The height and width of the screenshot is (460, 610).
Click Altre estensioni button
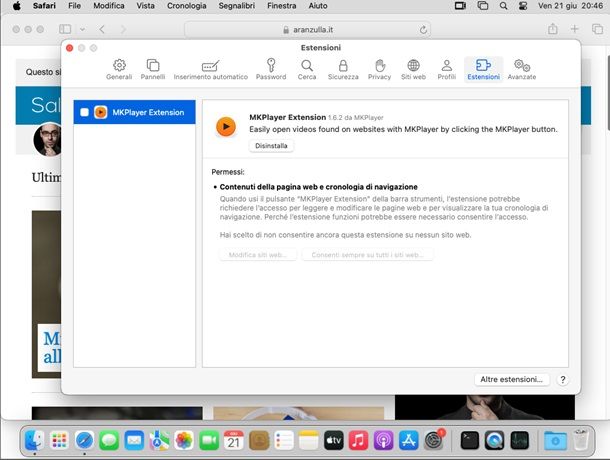(512, 379)
